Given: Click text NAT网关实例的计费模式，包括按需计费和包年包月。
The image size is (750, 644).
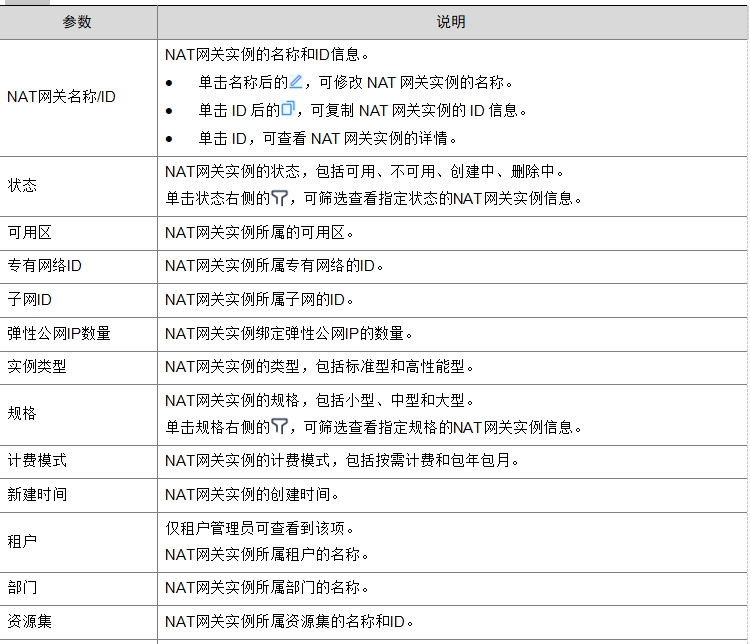Looking at the screenshot, I should (x=342, y=461).
